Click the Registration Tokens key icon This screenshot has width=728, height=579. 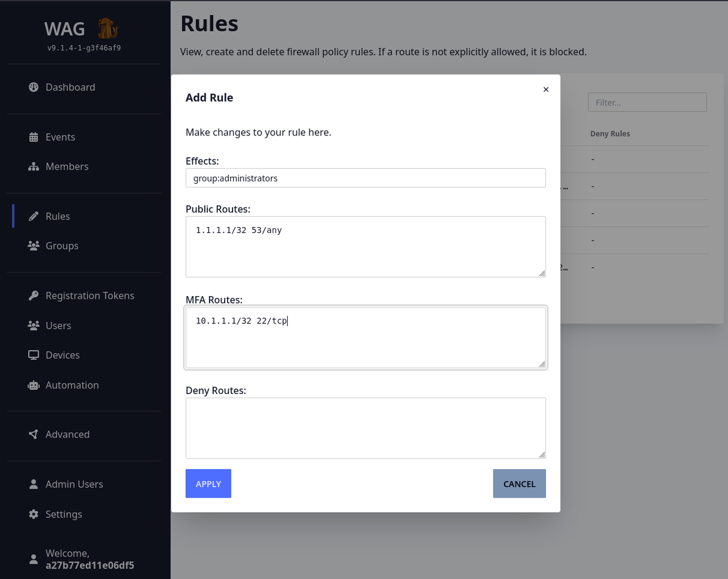click(x=33, y=296)
